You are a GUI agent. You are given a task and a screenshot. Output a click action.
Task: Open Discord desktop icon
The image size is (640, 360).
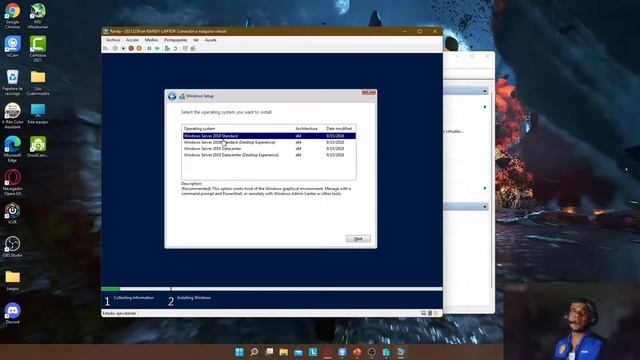tap(12, 313)
